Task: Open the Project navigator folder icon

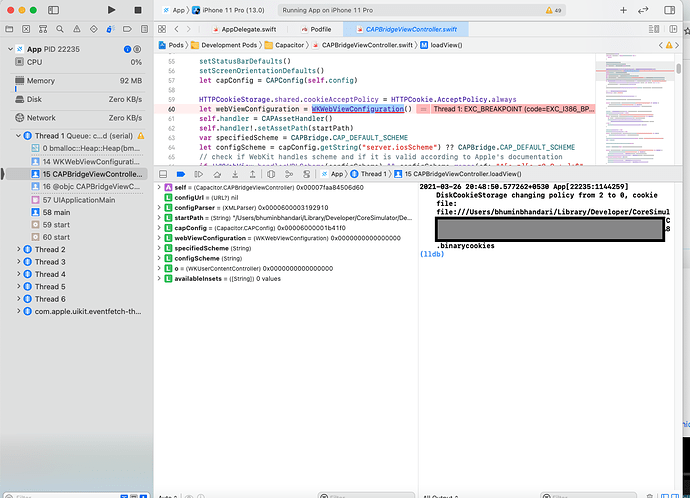Action: 7,29
